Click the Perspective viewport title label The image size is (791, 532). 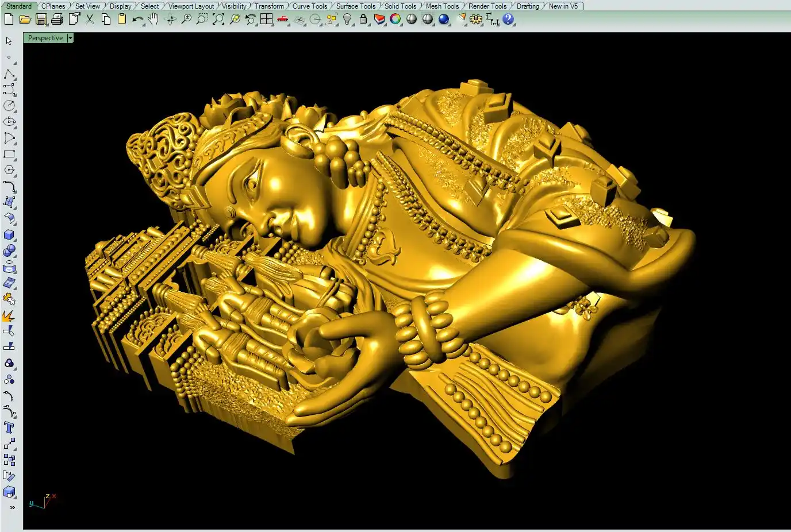pyautogui.click(x=45, y=38)
